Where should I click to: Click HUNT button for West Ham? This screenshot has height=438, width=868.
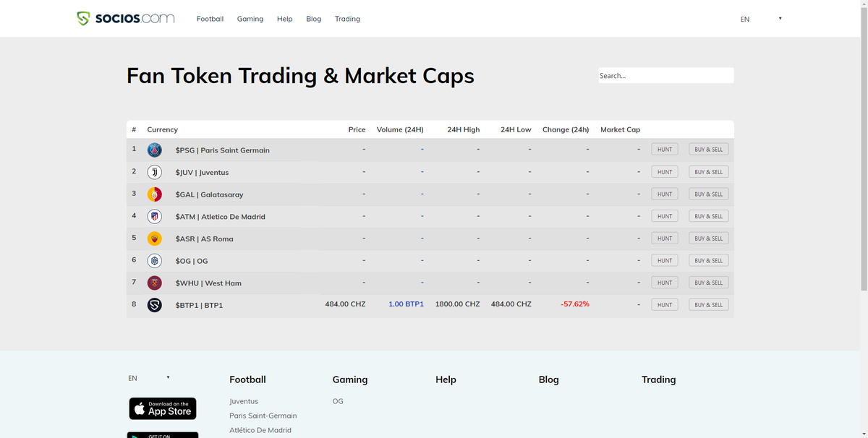coord(665,283)
